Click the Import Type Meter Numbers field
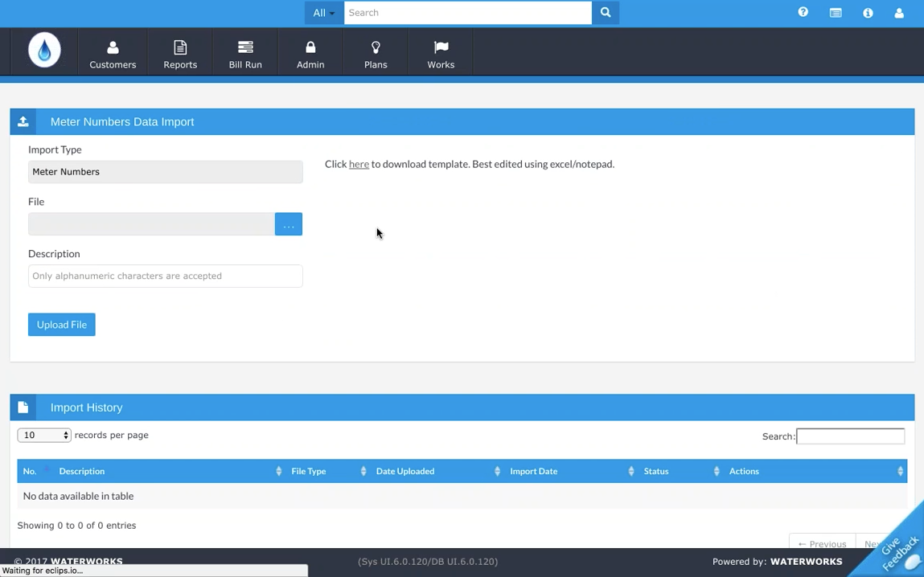 166,172
